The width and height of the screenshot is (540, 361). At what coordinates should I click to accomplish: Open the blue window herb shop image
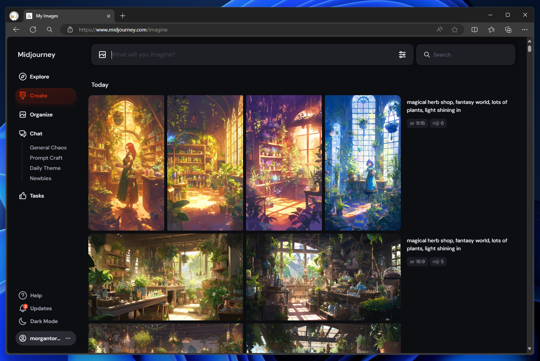click(363, 163)
